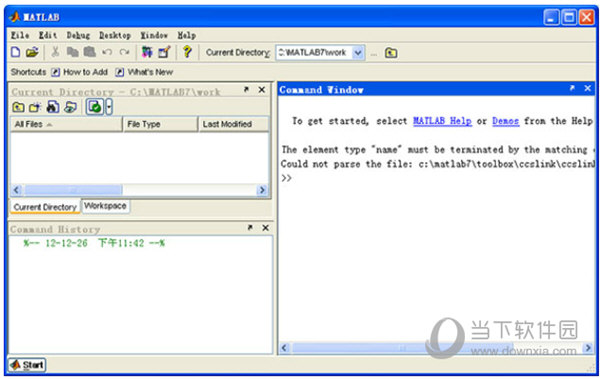The height and width of the screenshot is (379, 600).
Task: Click the green refresh report icon
Action: pyautogui.click(x=95, y=107)
